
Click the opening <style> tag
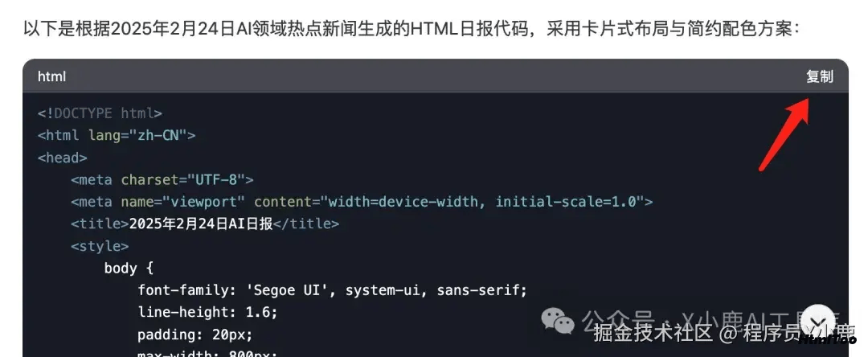(100, 246)
